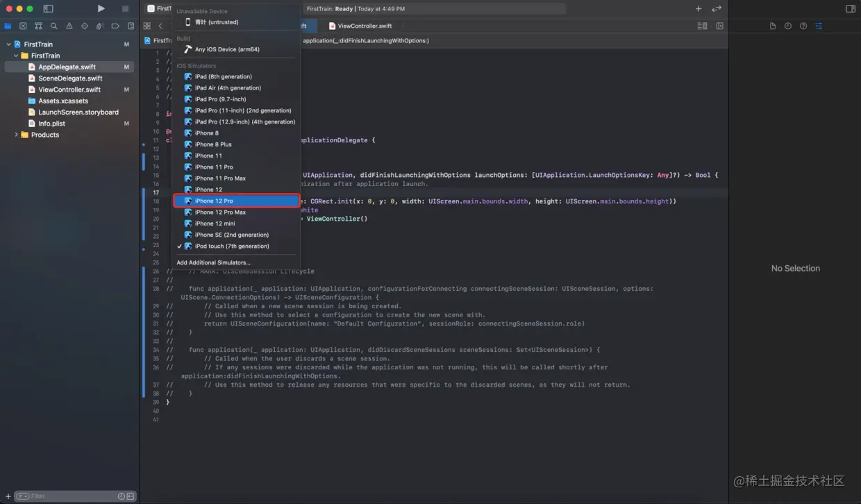Show the File inspector

(x=773, y=26)
